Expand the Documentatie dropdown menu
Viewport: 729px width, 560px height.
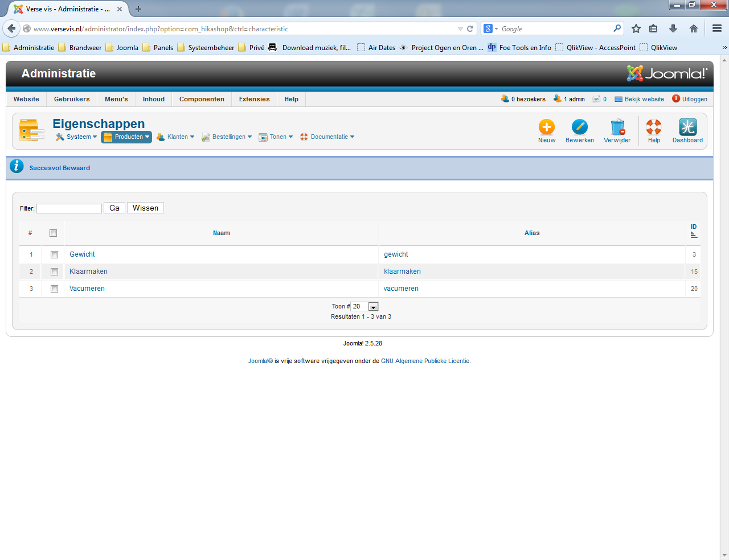[x=327, y=137]
